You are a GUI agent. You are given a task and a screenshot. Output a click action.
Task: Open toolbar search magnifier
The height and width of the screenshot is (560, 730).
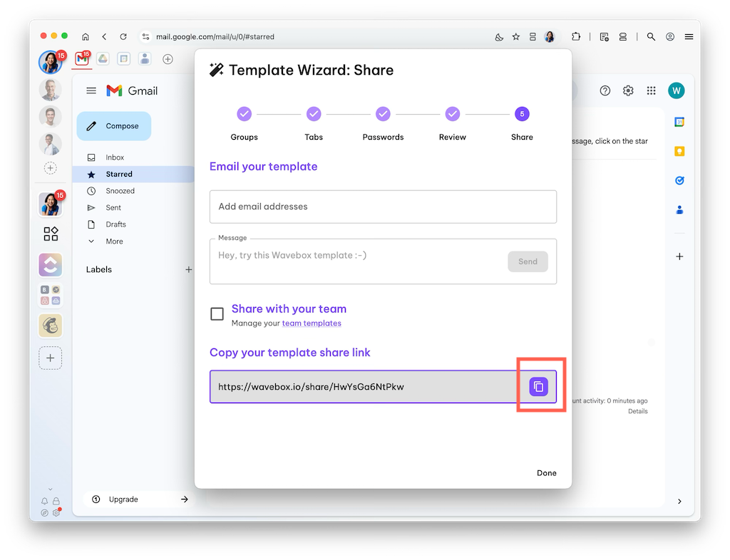pos(651,37)
